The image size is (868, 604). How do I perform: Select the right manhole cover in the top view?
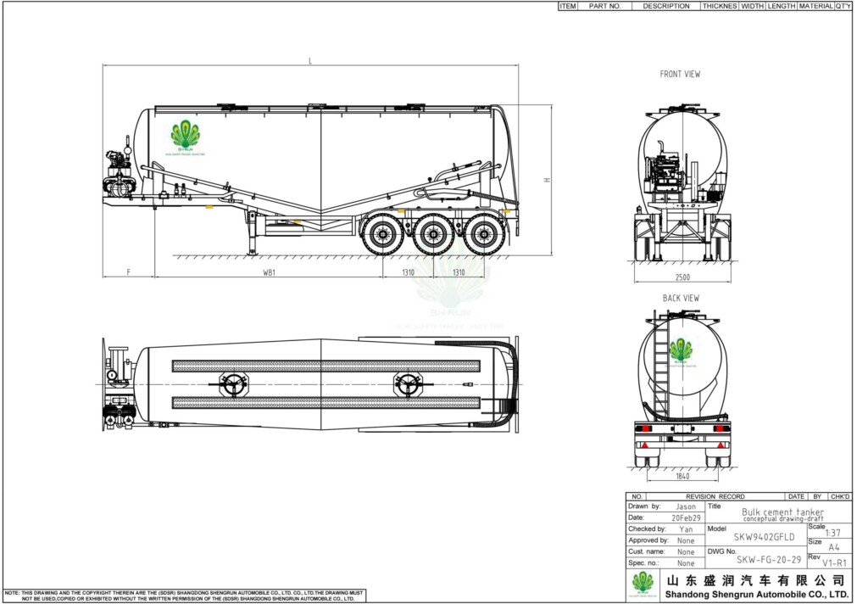coord(408,385)
